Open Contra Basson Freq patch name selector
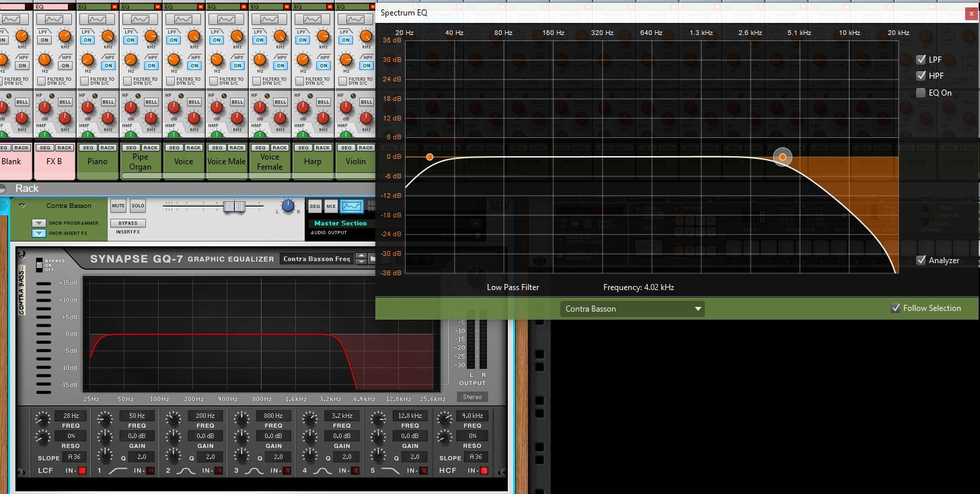 tap(317, 258)
